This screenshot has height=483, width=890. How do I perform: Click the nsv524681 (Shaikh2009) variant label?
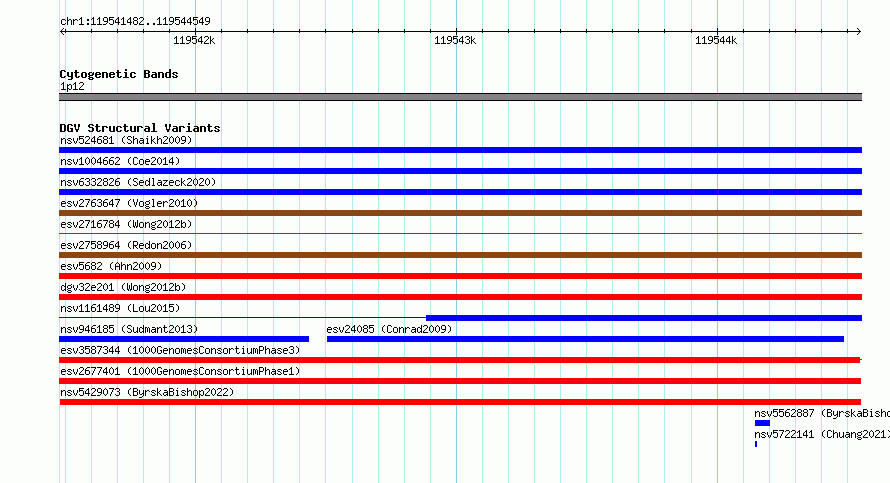click(126, 140)
